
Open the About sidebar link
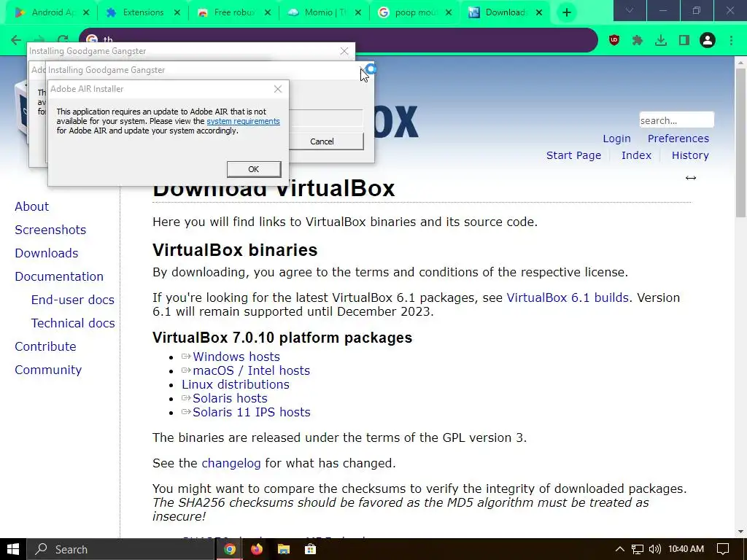pyautogui.click(x=31, y=206)
